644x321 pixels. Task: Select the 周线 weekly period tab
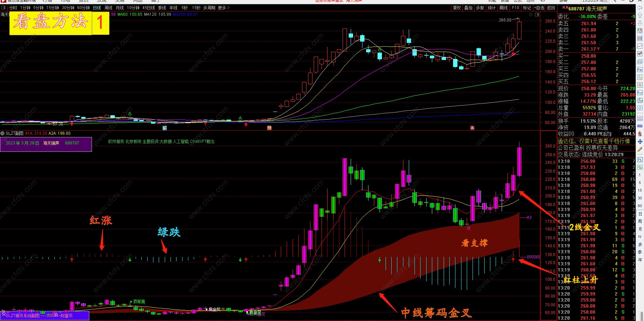point(108,8)
